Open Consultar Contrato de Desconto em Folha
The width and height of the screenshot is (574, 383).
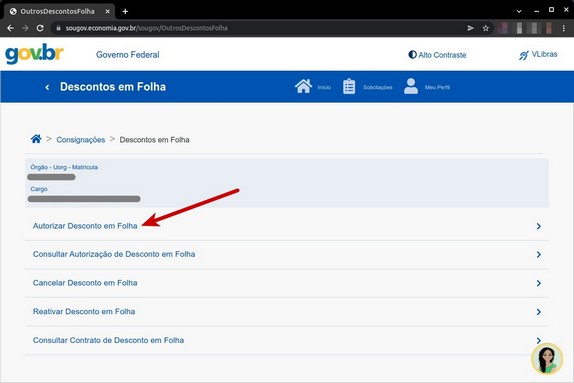point(287,340)
